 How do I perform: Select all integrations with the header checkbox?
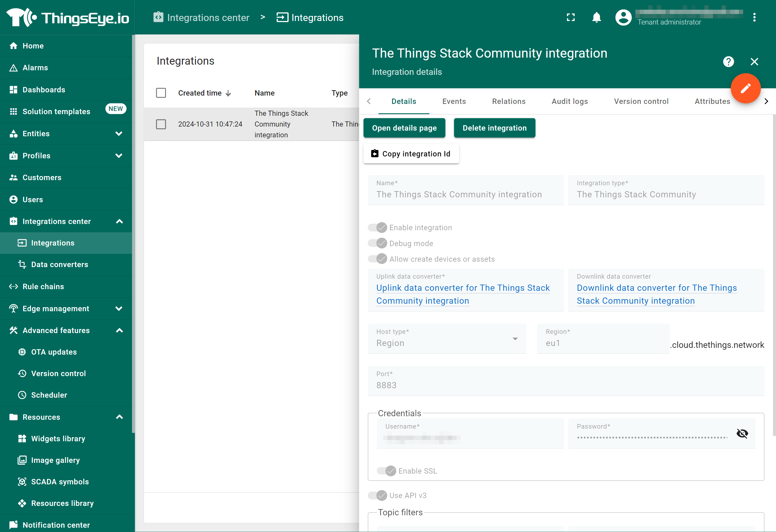coord(161,93)
